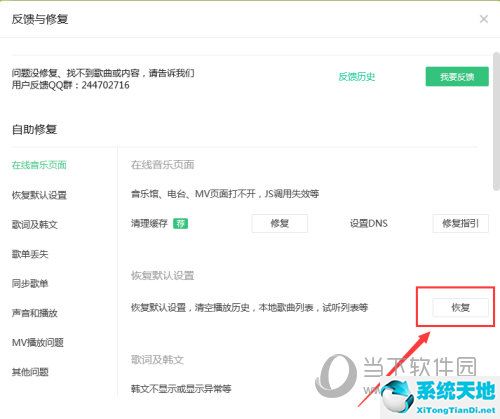The height and width of the screenshot is (419, 500).
Task: Click the 韩文不显示或显示异常等 text
Action: [181, 389]
